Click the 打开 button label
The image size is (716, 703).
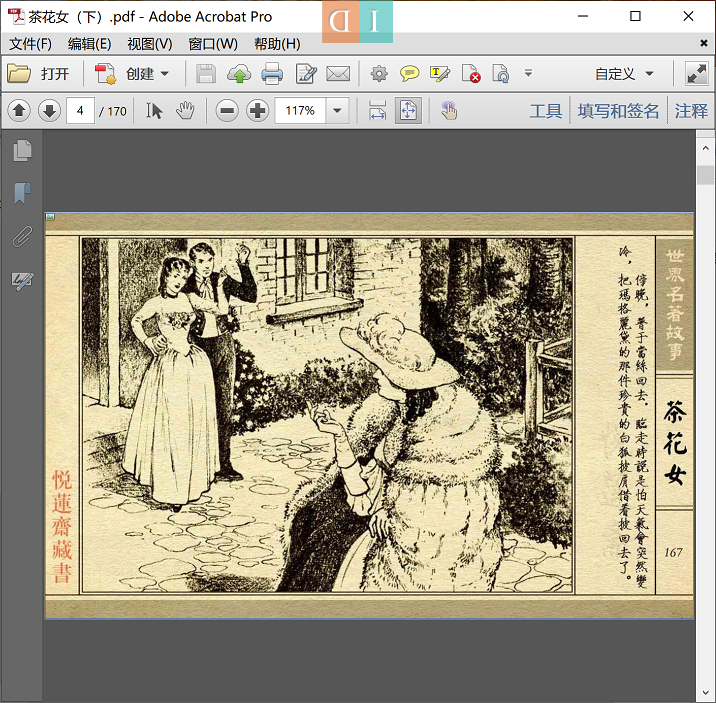55,73
